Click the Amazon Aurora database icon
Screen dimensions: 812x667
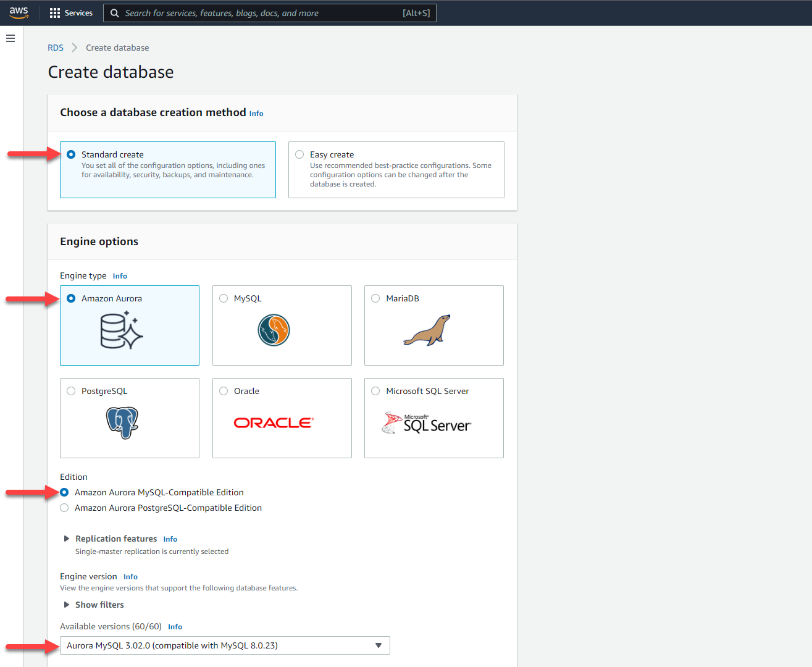[122, 330]
